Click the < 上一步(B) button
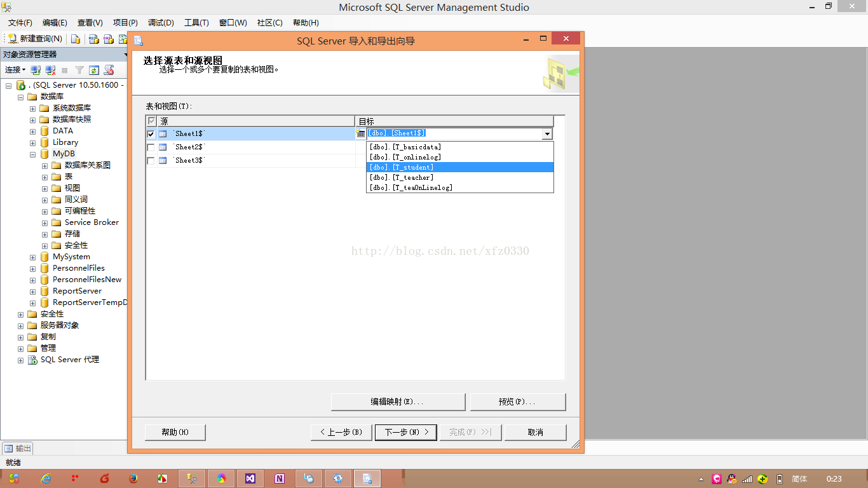868x488 pixels. click(341, 432)
